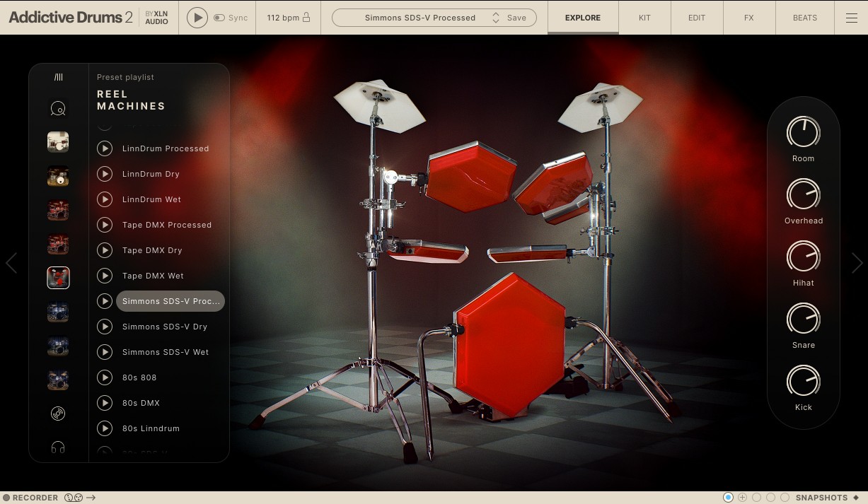Preview the LinnDrum Wet preset with its play icon
Screen dimensions: 868x504
point(105,199)
